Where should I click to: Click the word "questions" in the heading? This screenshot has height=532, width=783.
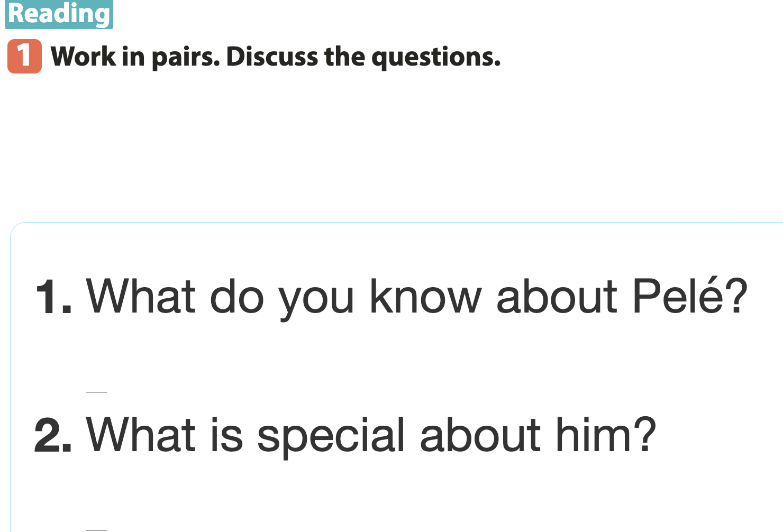point(435,57)
